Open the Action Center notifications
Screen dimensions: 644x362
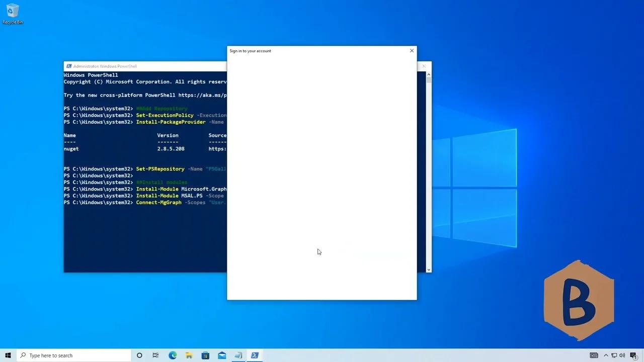pos(633,355)
